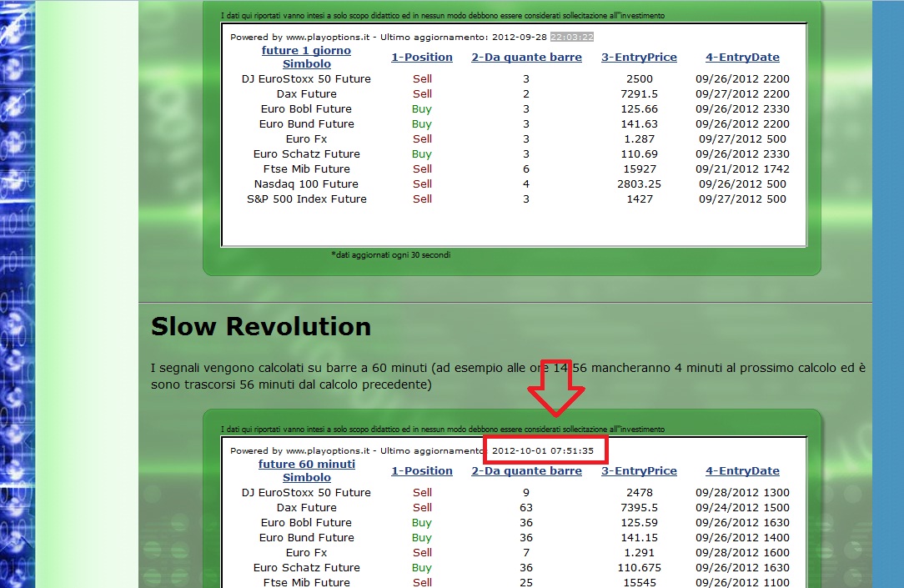The width and height of the screenshot is (904, 588).
Task: Open the 'future 60 minuti Simbolo' header link
Action: coord(306,470)
